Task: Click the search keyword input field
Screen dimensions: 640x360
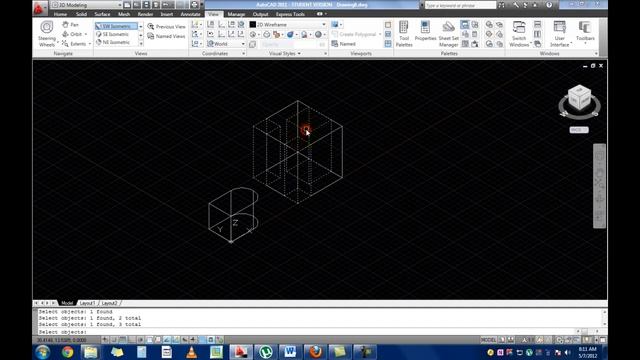Action: tap(460, 5)
